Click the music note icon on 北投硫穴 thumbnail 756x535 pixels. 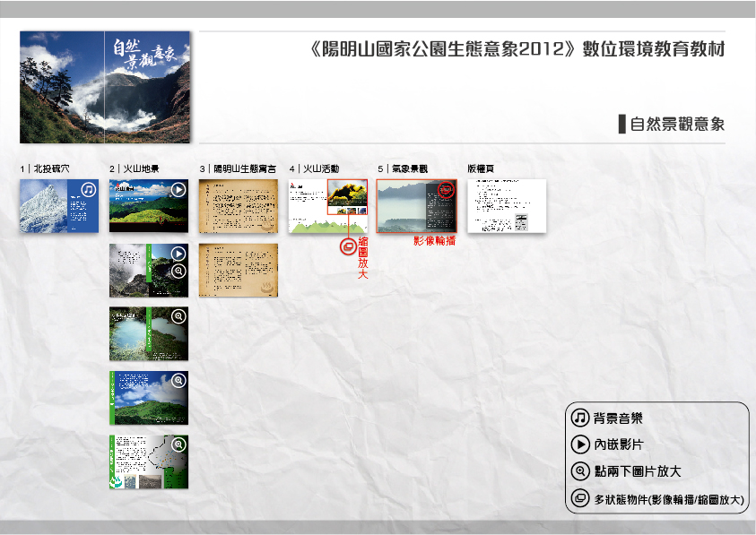point(88,190)
